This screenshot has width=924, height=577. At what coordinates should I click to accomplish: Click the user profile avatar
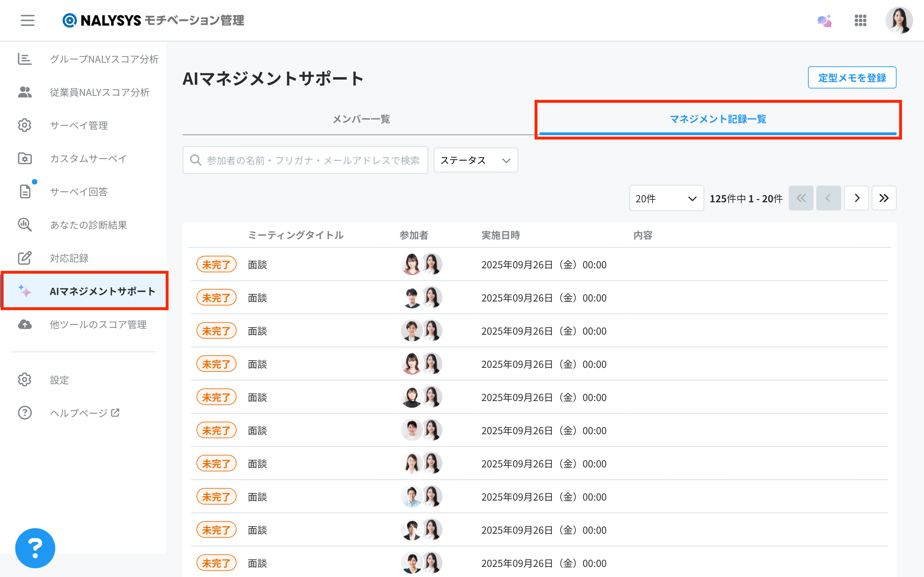tap(899, 21)
